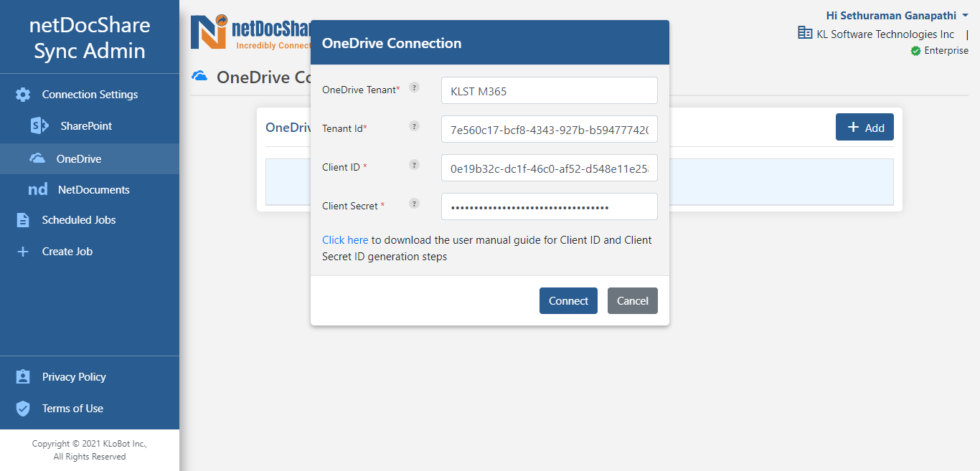Click the help icon beside Tenant Id
This screenshot has width=980, height=471.
click(x=414, y=126)
